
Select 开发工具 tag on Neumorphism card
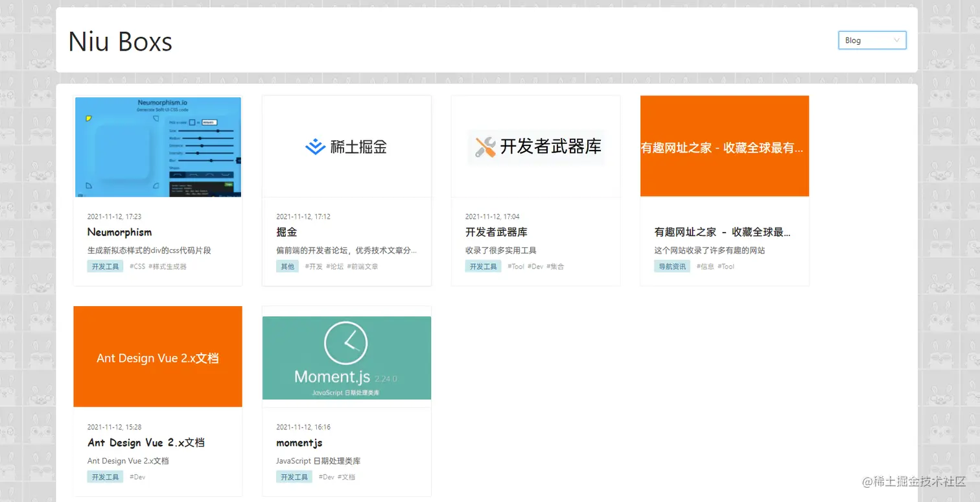[x=105, y=267]
